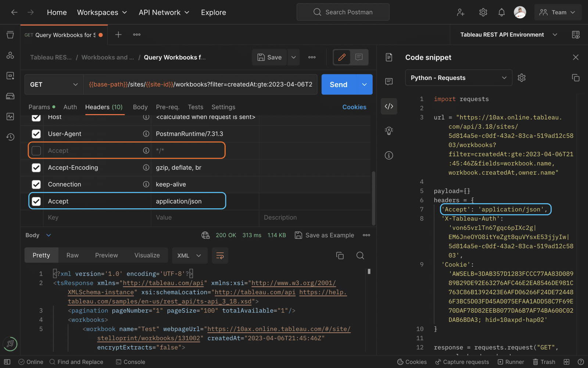This screenshot has width=588, height=368.
Task: Open Comments panel in right sidebar
Action: click(x=389, y=82)
